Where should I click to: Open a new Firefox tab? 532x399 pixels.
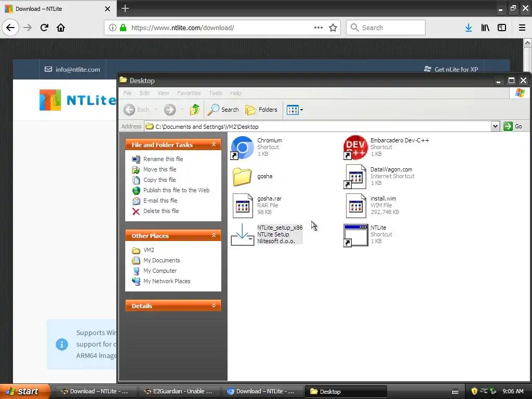(x=125, y=8)
